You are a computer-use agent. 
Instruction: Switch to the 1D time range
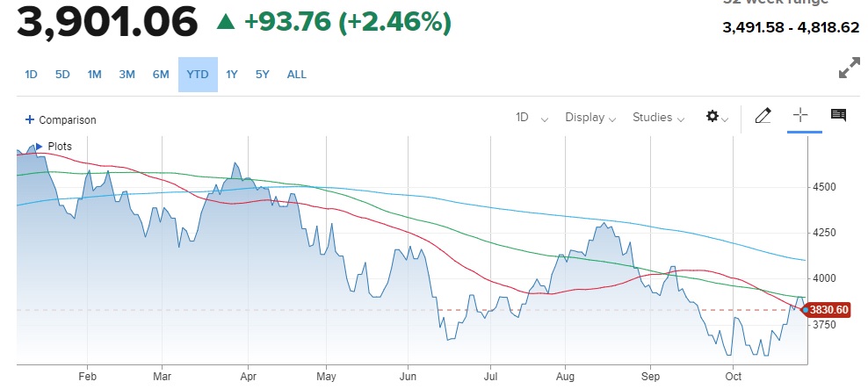(x=31, y=75)
